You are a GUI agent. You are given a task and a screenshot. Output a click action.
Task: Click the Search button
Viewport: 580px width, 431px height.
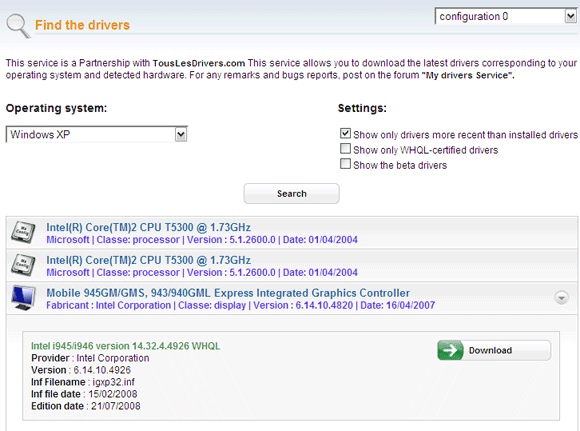pos(291,193)
